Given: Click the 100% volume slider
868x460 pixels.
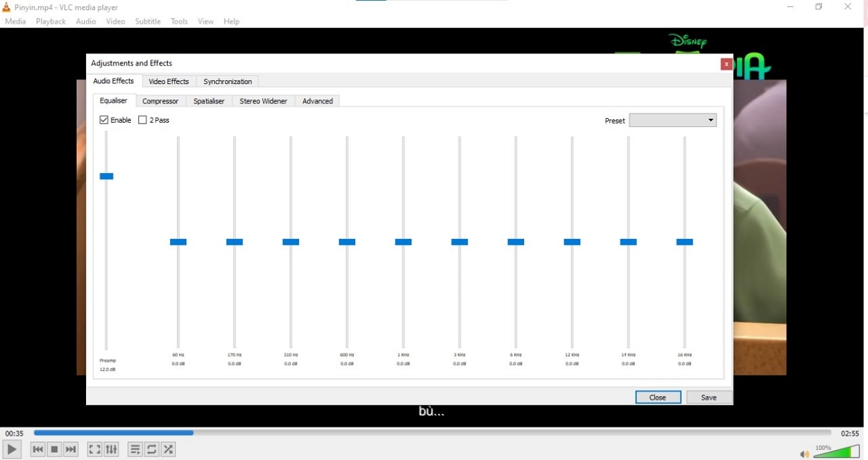Looking at the screenshot, I should point(837,451).
